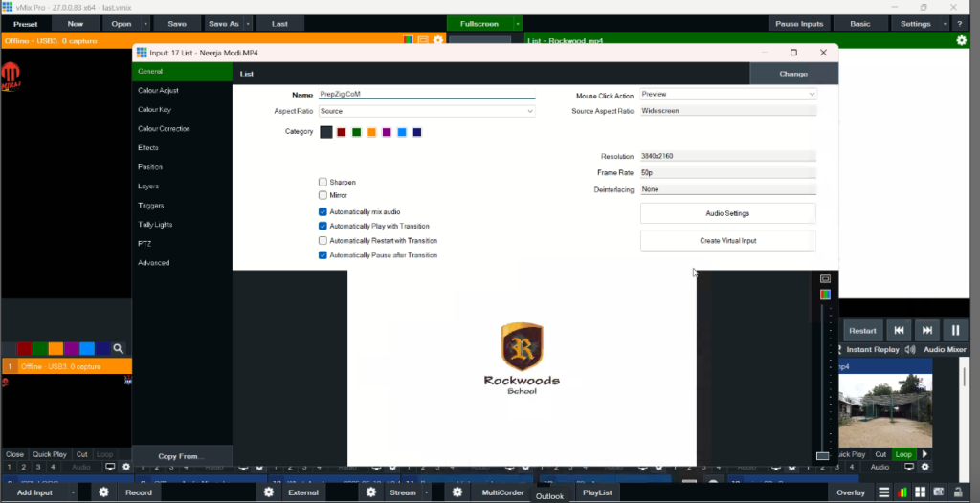Click the Pause Inputs button
The image size is (980, 503).
[x=799, y=24]
